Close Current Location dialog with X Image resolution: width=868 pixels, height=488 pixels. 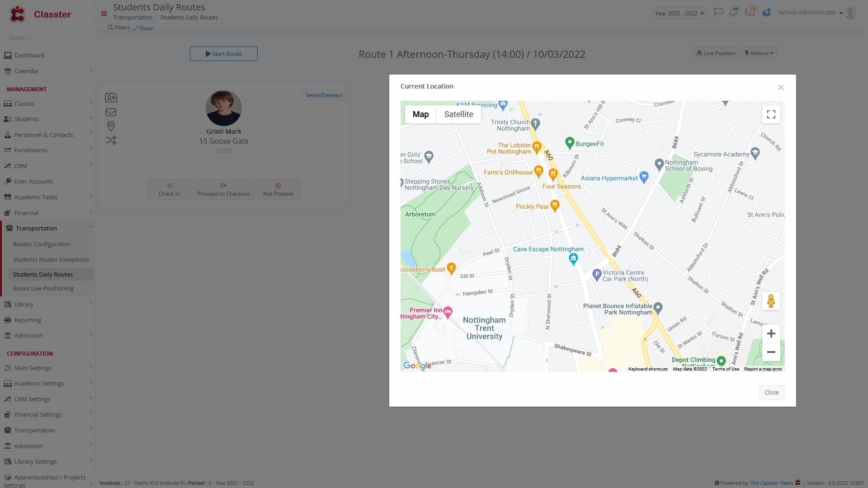coord(781,88)
